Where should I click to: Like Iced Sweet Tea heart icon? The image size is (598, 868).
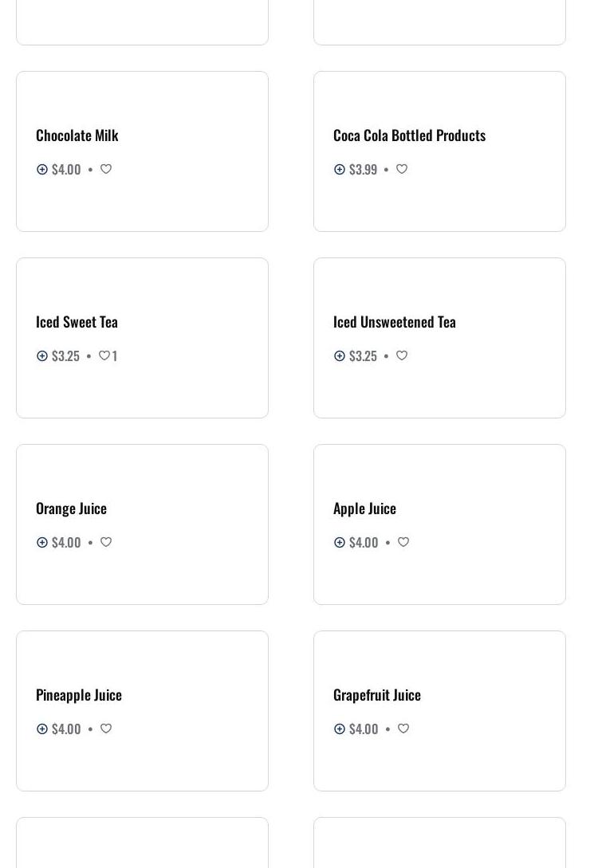[x=104, y=355]
